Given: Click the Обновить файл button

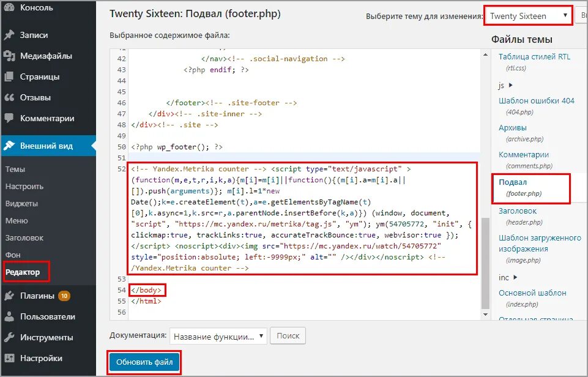Looking at the screenshot, I should click(x=144, y=362).
